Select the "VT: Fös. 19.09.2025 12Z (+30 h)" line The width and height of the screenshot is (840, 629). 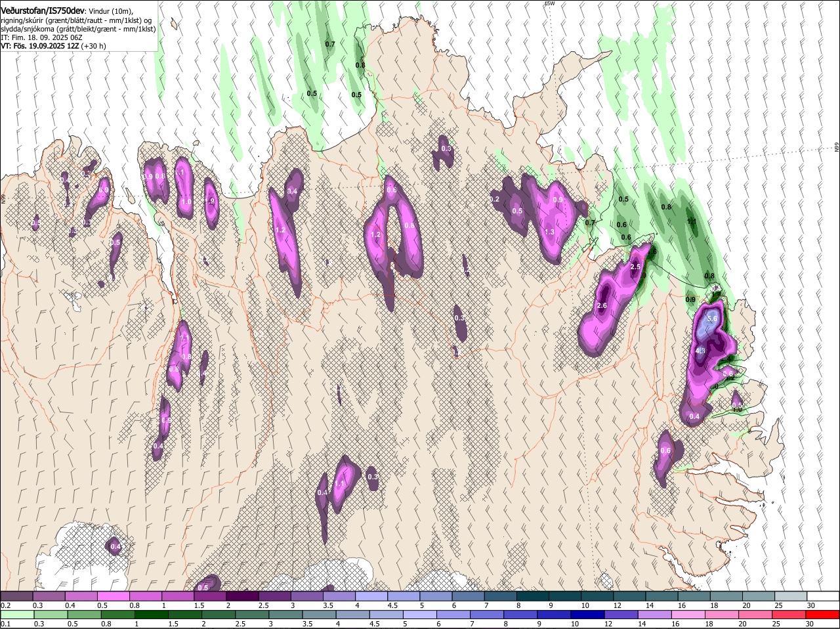pyautogui.click(x=53, y=46)
